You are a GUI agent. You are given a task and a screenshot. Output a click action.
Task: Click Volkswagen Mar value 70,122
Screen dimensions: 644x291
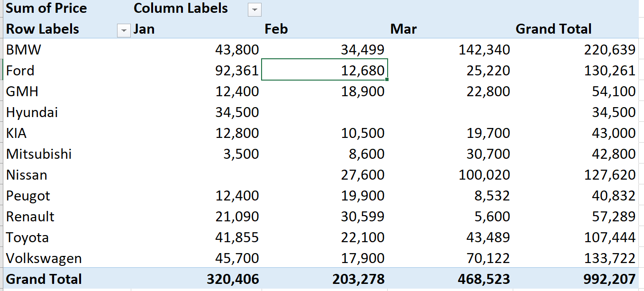[488, 258]
